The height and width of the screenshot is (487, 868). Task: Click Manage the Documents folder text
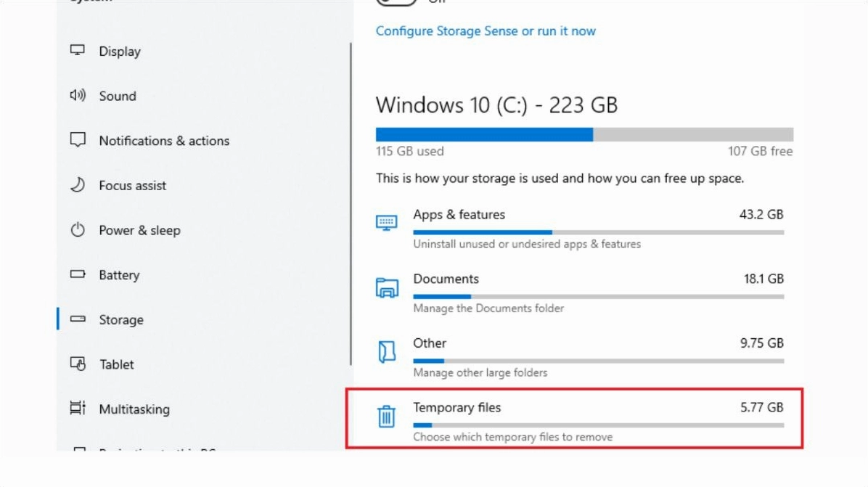pos(488,308)
